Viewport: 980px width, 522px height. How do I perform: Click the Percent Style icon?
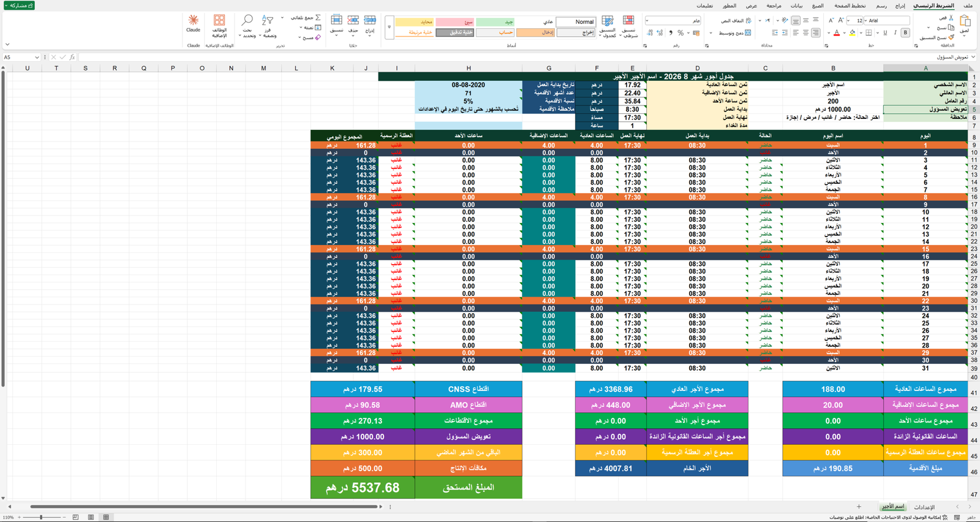(680, 32)
